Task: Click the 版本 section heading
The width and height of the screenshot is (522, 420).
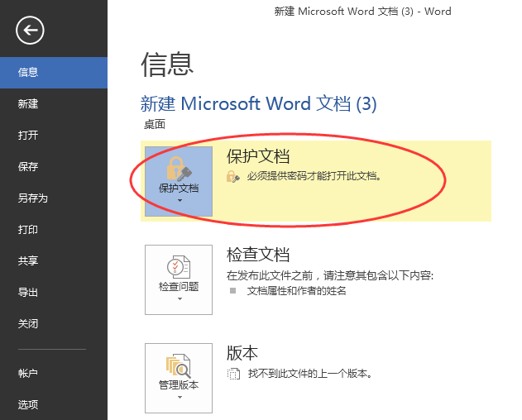Action: (x=242, y=353)
